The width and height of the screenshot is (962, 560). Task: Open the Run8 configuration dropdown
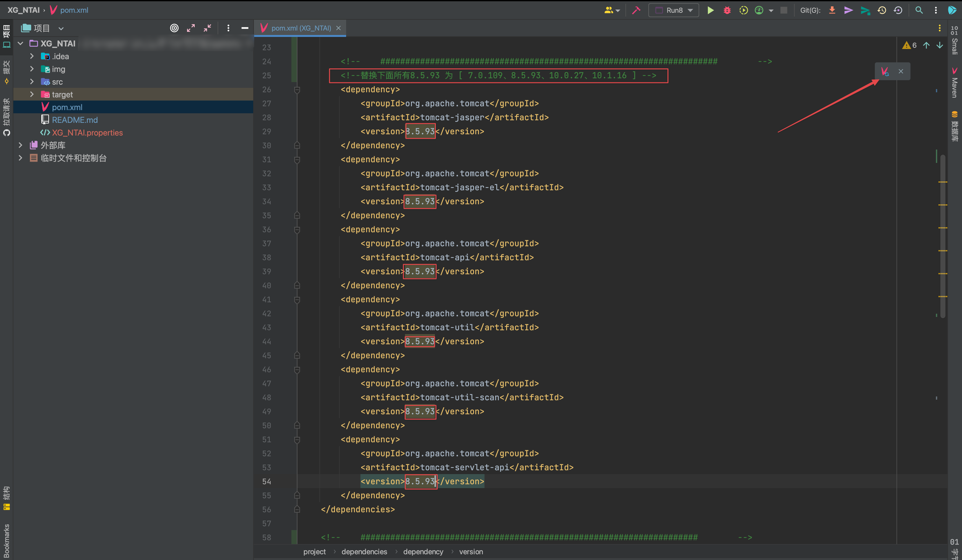[674, 10]
